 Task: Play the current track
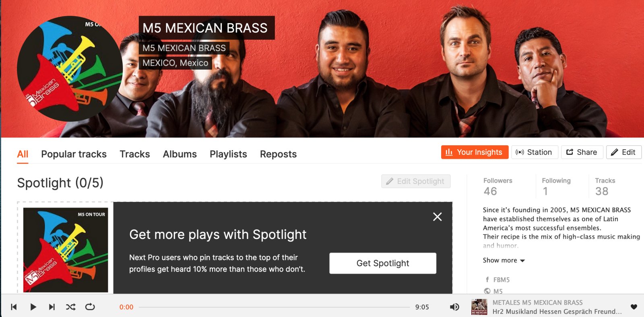(x=33, y=307)
